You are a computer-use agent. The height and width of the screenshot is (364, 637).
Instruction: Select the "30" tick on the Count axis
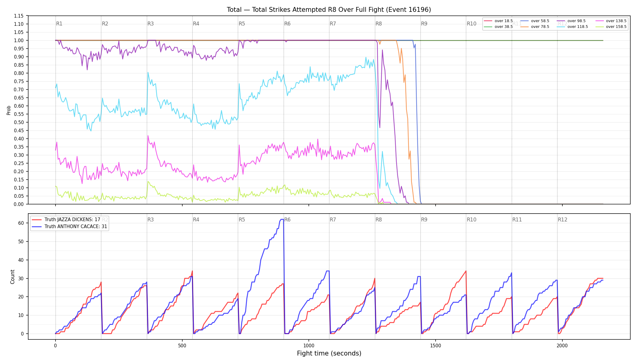21,278
